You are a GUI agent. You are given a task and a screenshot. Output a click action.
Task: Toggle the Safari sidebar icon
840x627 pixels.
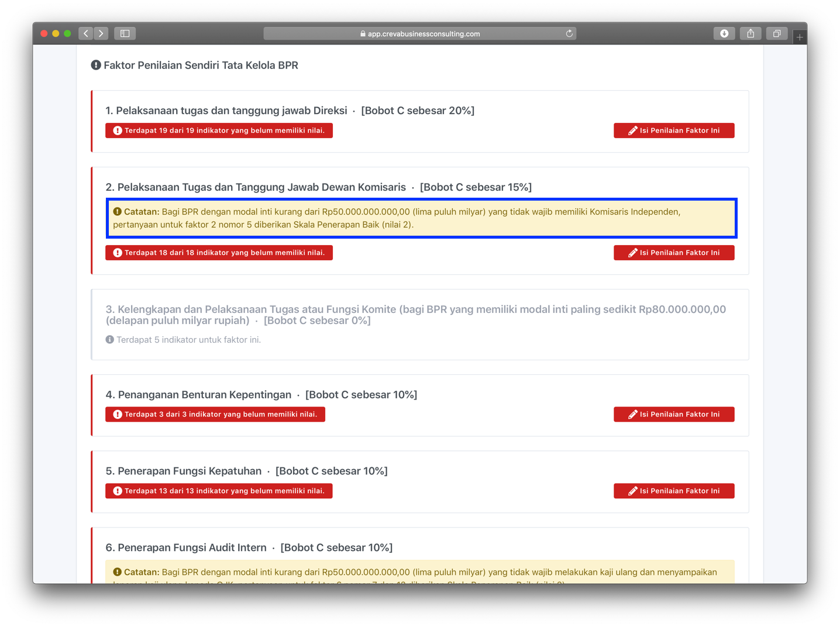(125, 33)
